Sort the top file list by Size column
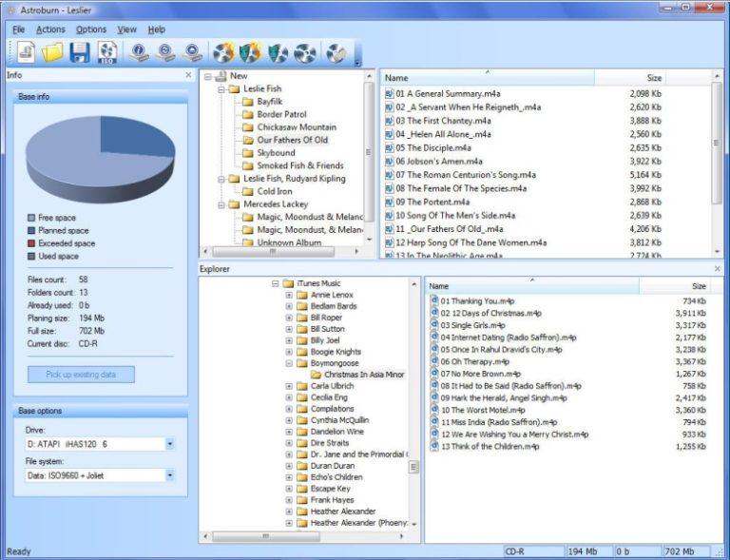 654,78
